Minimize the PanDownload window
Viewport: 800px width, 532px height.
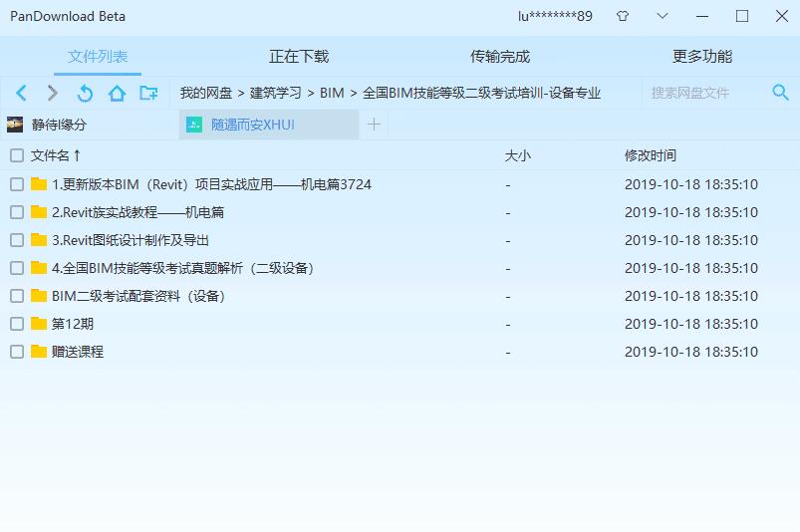pyautogui.click(x=702, y=16)
